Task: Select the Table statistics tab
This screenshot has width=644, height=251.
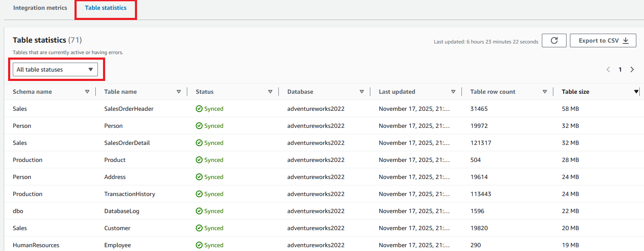Action: click(x=106, y=8)
